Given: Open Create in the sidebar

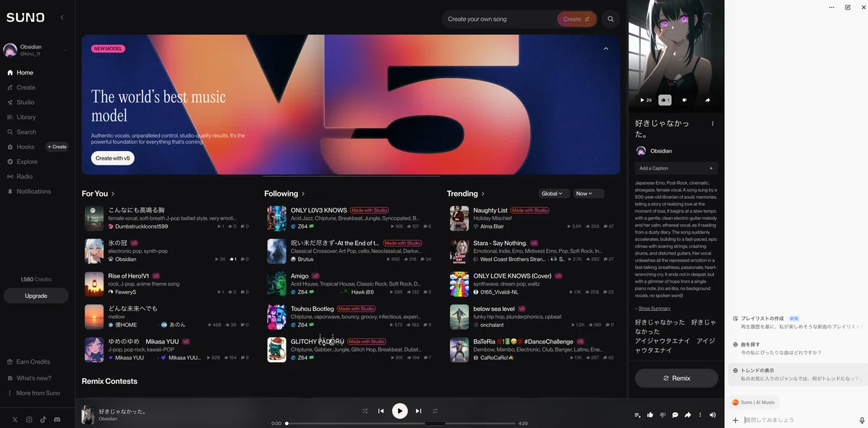Looking at the screenshot, I should (x=22, y=87).
